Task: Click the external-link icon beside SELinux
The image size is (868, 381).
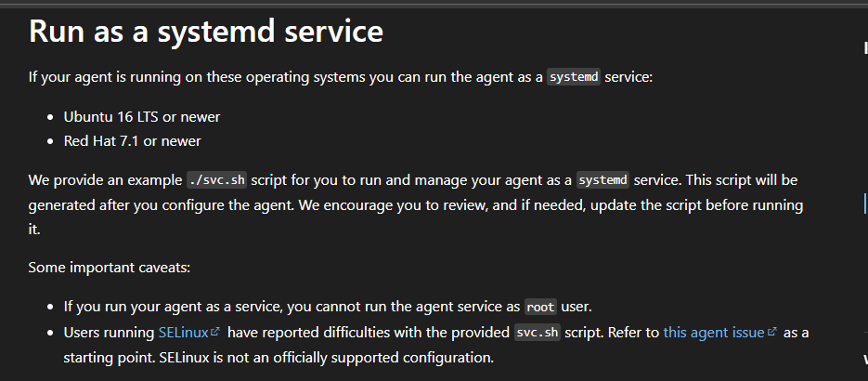Action: pyautogui.click(x=215, y=333)
